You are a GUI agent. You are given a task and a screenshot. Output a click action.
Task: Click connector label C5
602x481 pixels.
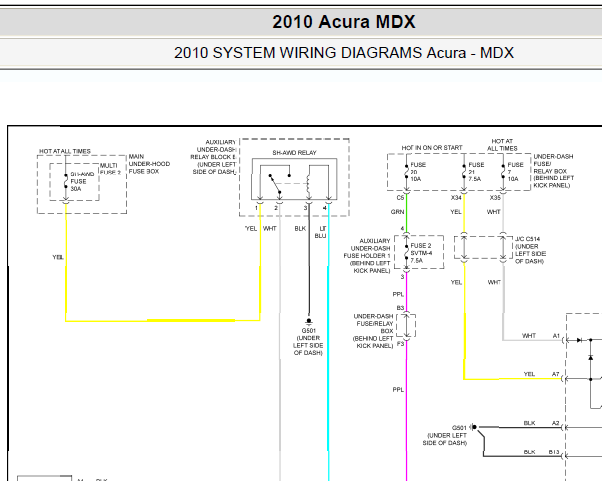[400, 198]
